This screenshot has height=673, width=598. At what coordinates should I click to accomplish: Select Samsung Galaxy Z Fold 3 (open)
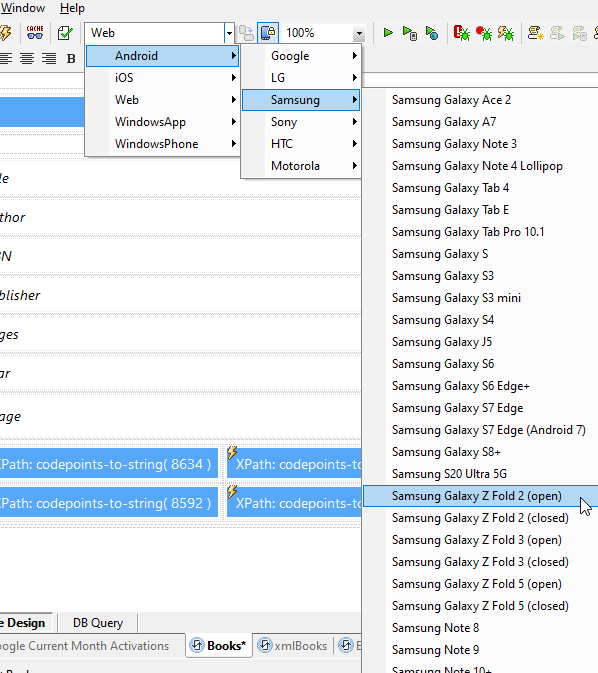click(x=477, y=540)
